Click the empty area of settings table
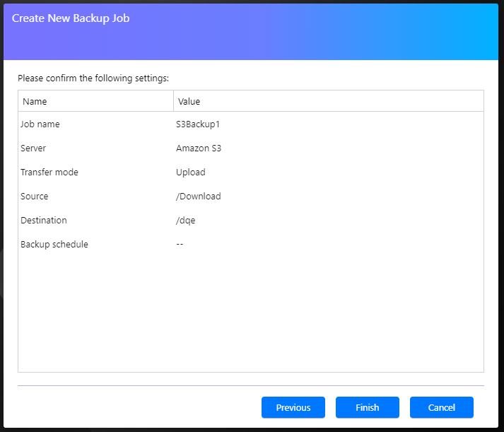 (251, 313)
